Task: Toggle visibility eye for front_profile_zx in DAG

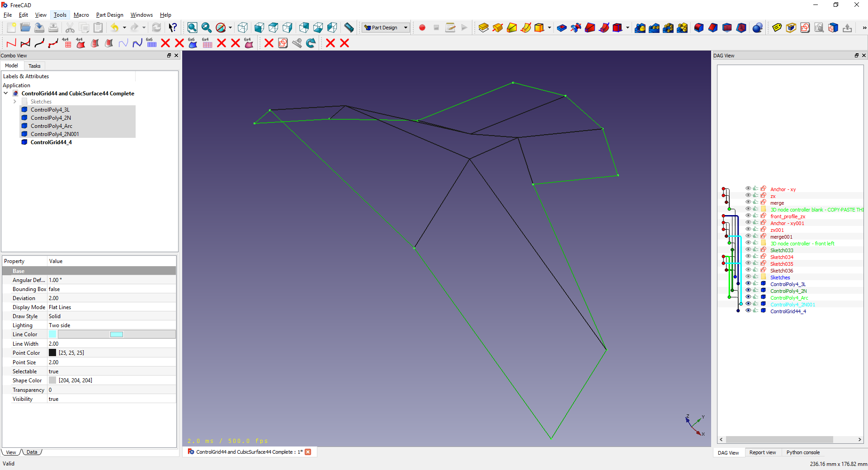Action: coord(748,216)
